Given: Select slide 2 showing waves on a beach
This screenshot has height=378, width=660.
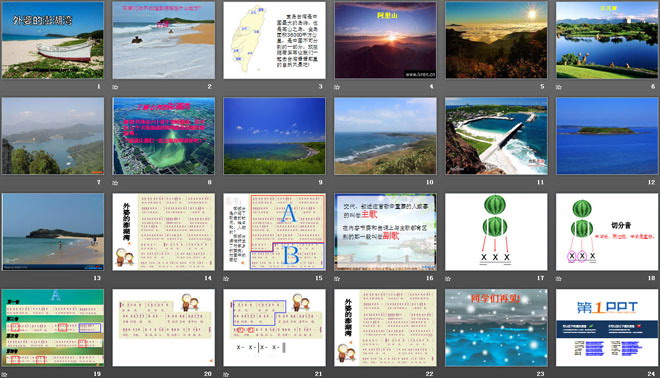Looking at the screenshot, I should point(163,40).
